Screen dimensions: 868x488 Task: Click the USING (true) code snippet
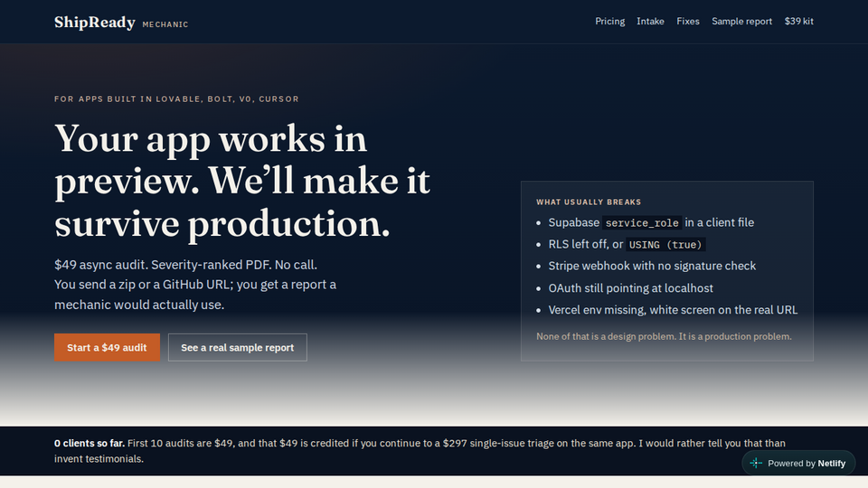665,245
